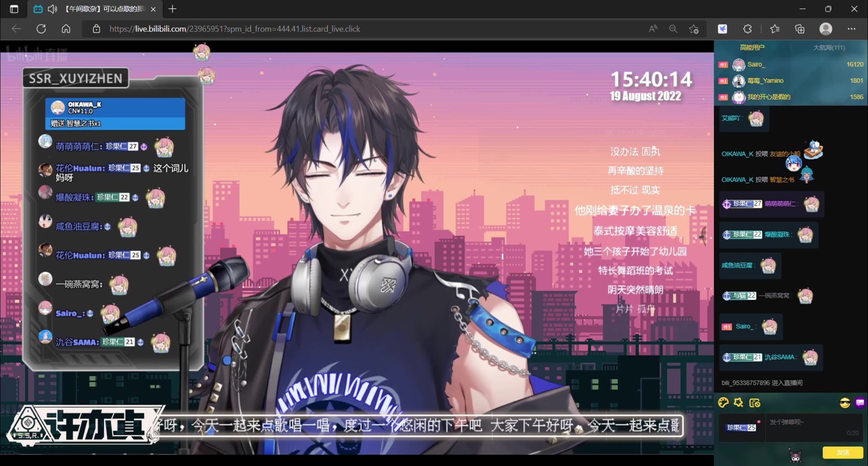
Task: Click the 珍果仁 27 medal badge
Action: click(x=742, y=204)
